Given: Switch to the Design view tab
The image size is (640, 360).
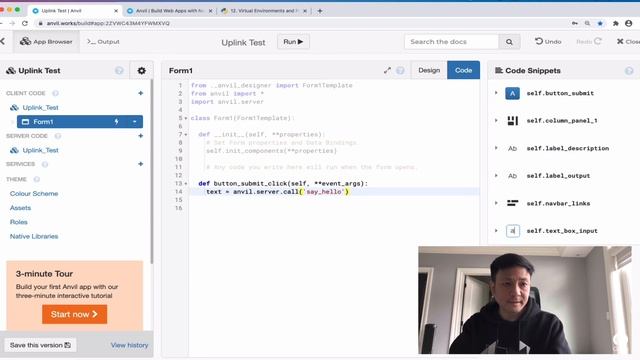Looking at the screenshot, I should 429,70.
